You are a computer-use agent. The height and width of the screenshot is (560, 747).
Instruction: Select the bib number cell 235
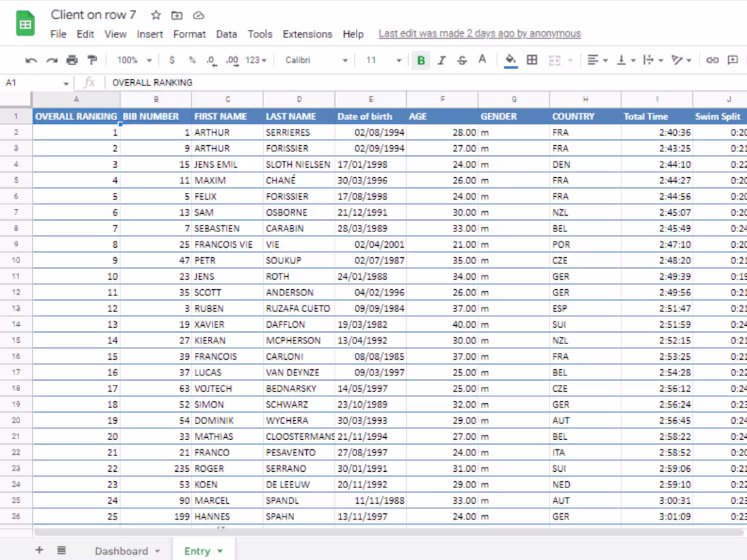tap(156, 468)
